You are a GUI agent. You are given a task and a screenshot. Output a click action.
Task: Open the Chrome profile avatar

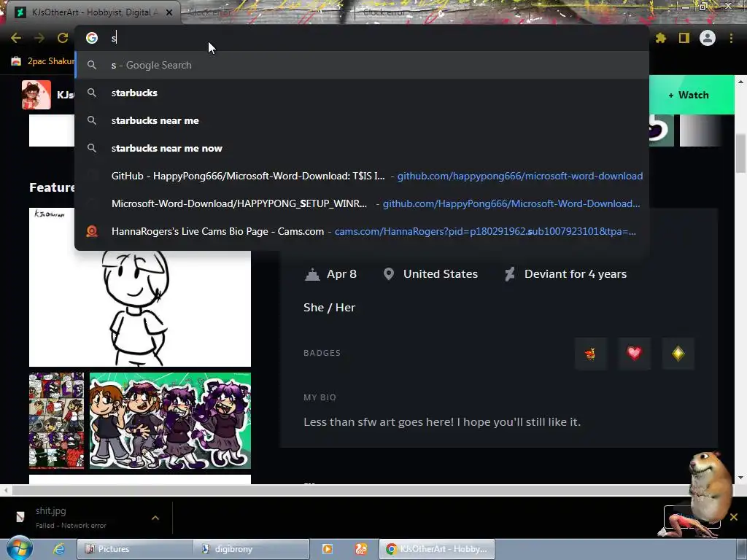click(708, 38)
